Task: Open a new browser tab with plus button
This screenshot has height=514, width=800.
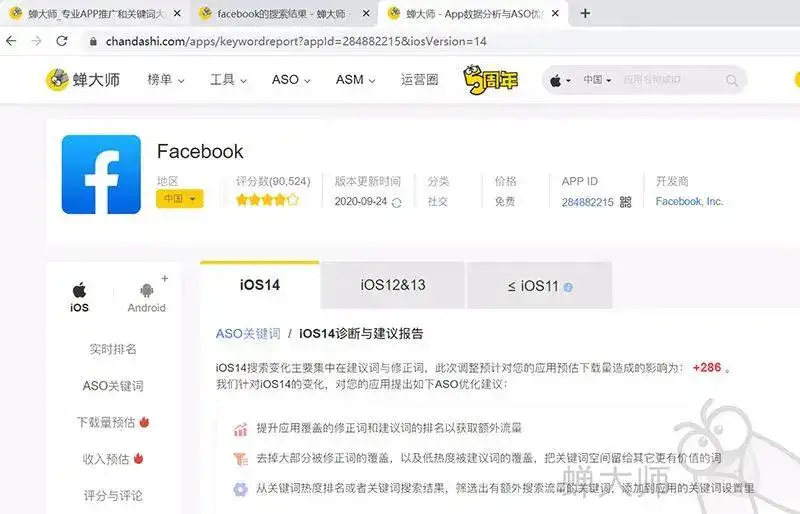Action: 585,14
